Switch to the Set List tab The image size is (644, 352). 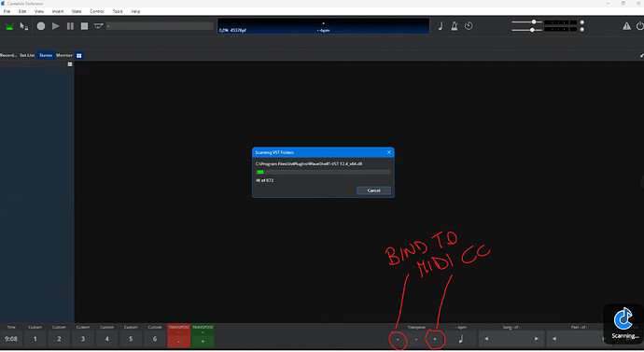pyautogui.click(x=27, y=55)
